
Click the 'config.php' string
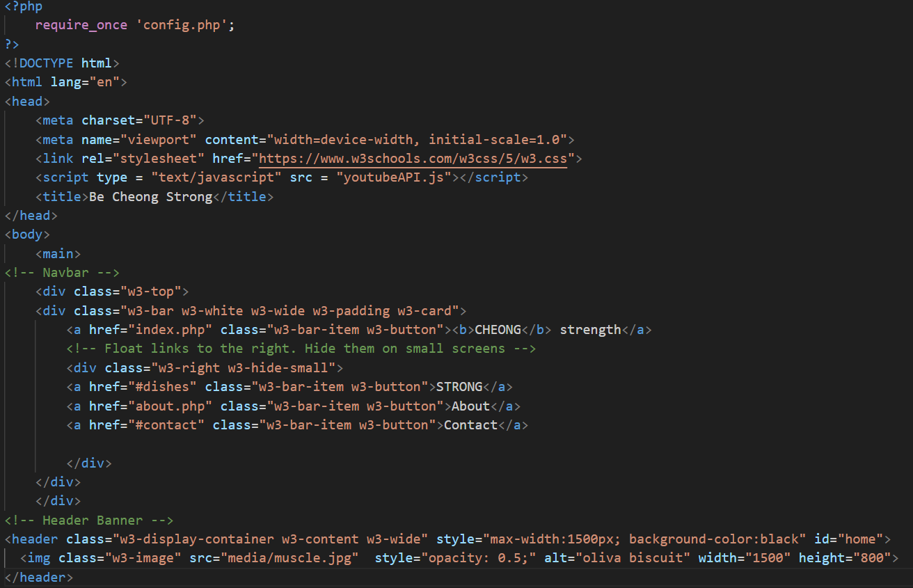tap(185, 25)
